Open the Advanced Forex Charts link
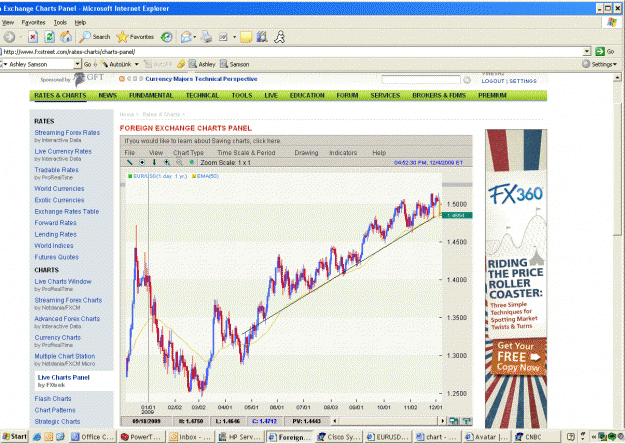The width and height of the screenshot is (625, 444). tap(67, 318)
